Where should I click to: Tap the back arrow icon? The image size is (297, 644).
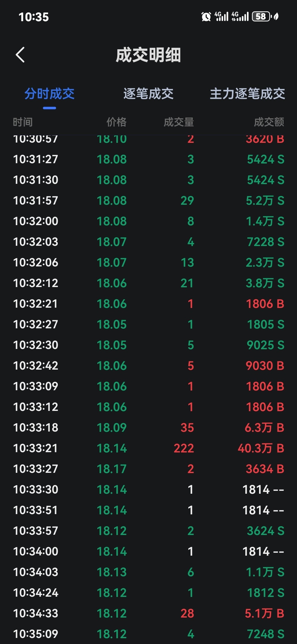pos(20,55)
